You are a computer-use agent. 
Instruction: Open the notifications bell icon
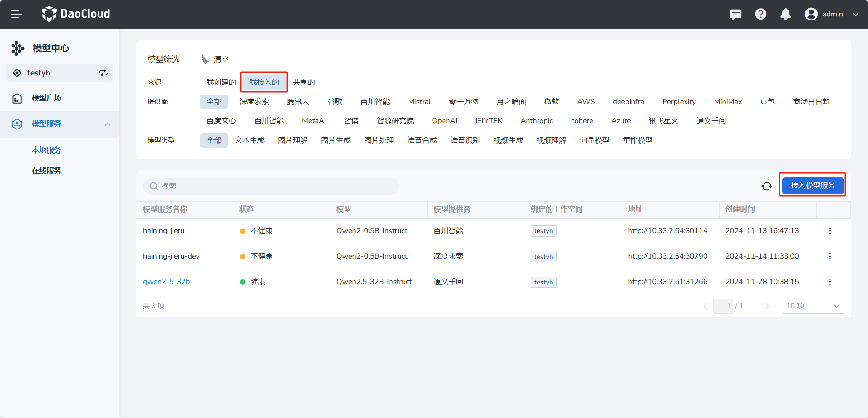[786, 14]
